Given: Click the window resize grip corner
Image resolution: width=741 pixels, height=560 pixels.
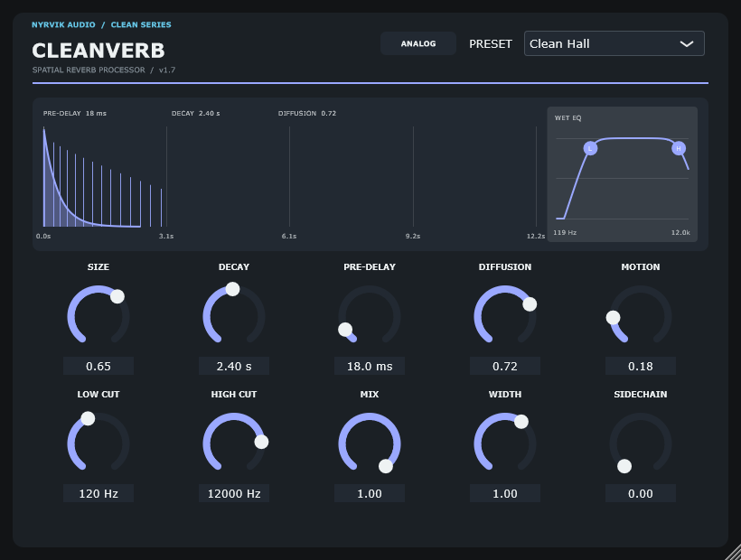Looking at the screenshot, I should pos(734,553).
